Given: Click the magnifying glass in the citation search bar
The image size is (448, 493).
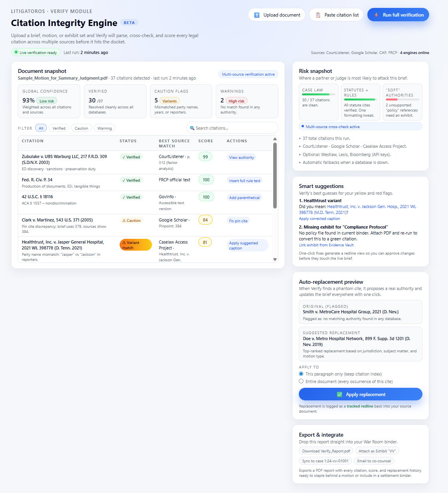Looking at the screenshot, I should coord(192,128).
